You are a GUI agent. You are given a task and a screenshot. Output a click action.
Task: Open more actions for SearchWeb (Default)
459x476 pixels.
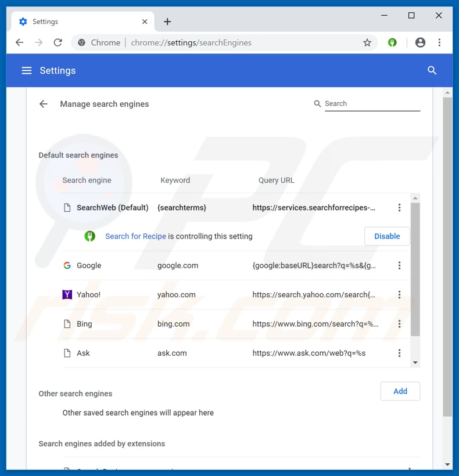[399, 208]
